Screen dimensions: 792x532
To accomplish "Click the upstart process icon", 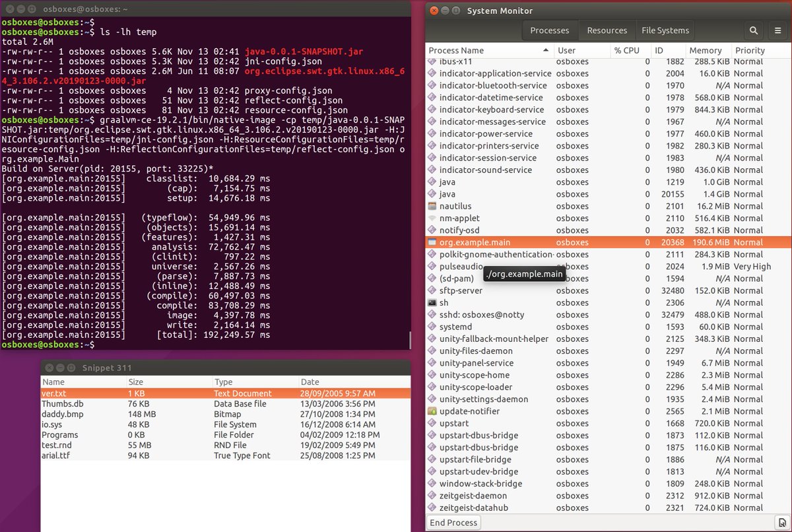I will tap(432, 423).
